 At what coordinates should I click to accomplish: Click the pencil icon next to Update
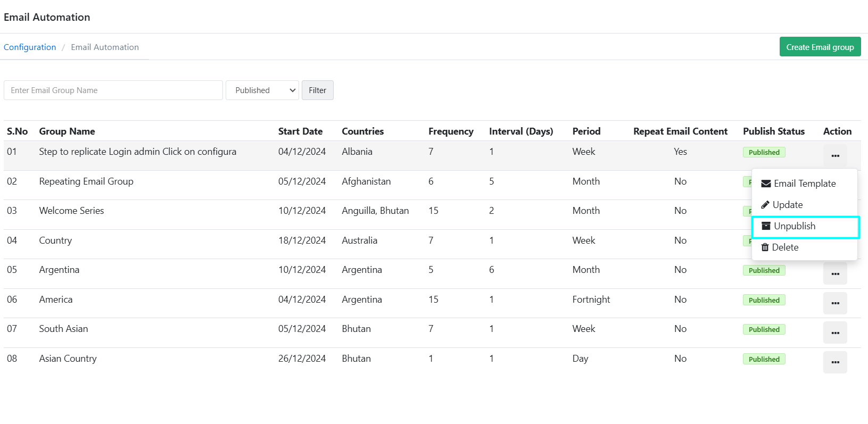pyautogui.click(x=765, y=205)
